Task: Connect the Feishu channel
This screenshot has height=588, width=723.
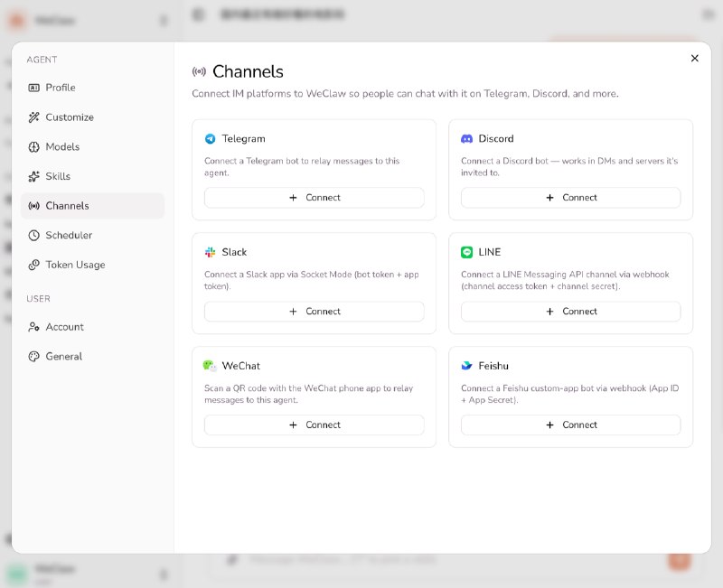Action: coord(570,425)
